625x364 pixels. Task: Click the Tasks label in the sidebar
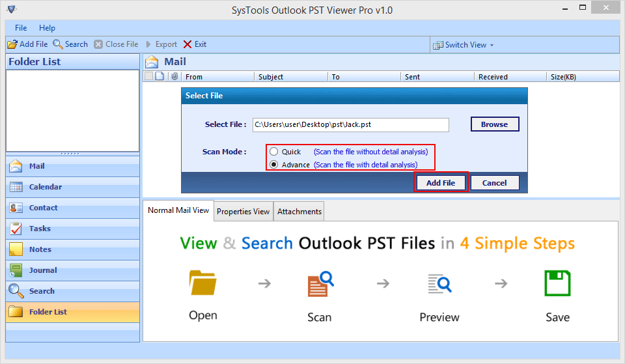pos(40,229)
